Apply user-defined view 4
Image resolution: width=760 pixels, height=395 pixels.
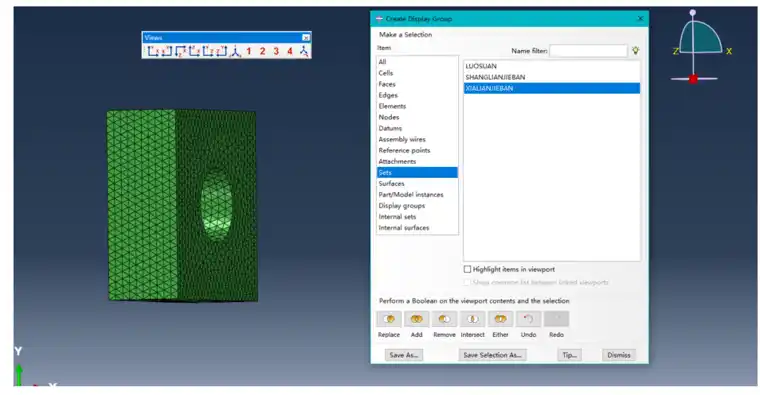290,51
